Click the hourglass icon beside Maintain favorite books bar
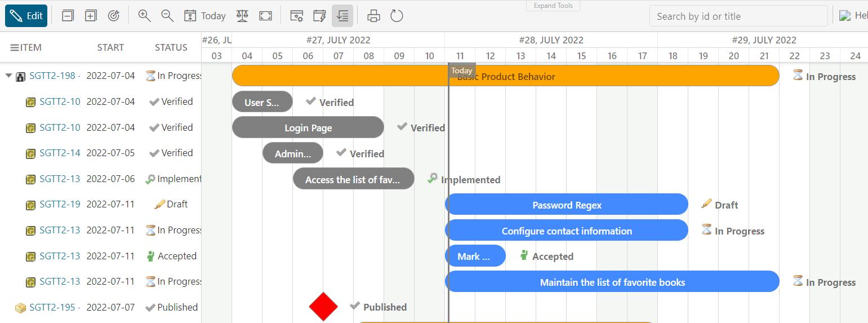868x323 pixels. [x=798, y=280]
